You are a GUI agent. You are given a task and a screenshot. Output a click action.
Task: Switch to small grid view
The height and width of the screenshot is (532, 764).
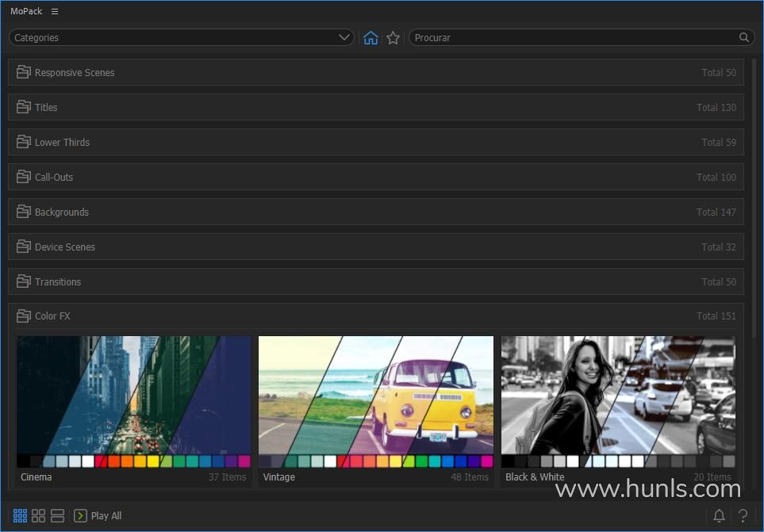tap(20, 516)
